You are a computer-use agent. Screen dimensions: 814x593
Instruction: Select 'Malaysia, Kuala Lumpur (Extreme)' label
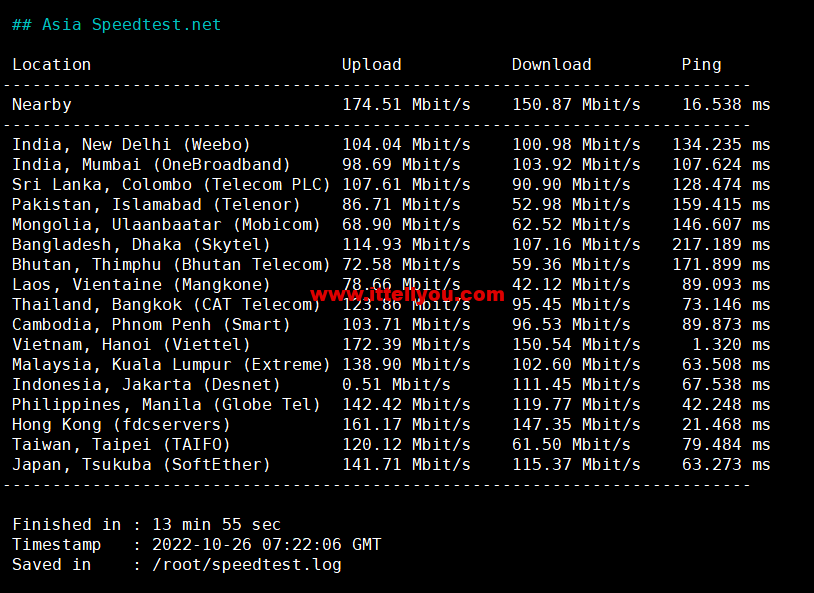[x=171, y=365]
